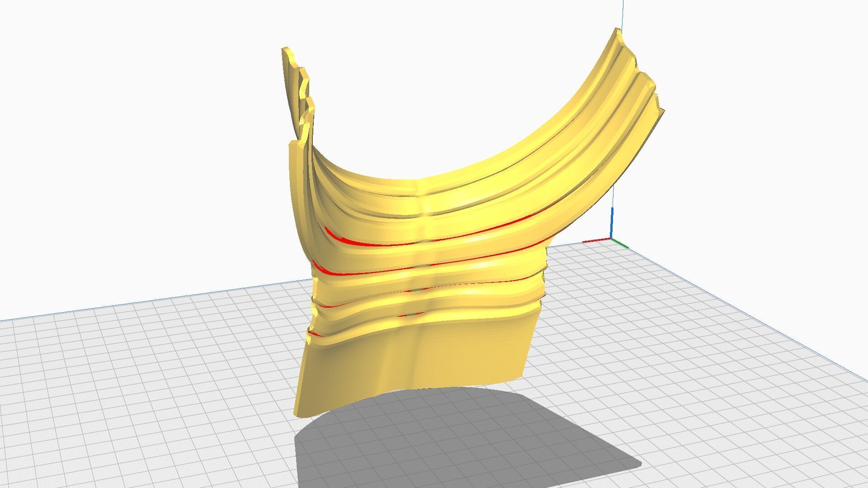Click the empty build plate grid at left
The width and height of the screenshot is (868, 488).
tap(136, 384)
